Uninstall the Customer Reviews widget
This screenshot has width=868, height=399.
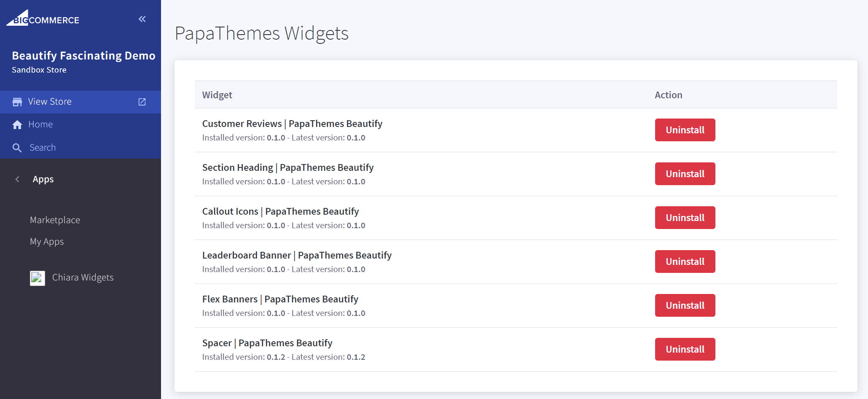tap(685, 130)
